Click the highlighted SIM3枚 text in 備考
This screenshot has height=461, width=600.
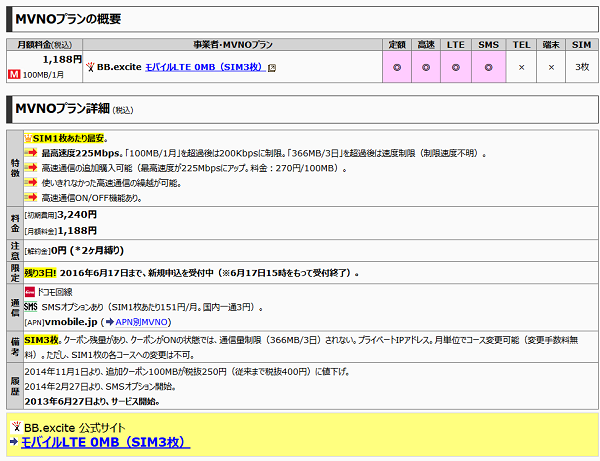tap(41, 340)
